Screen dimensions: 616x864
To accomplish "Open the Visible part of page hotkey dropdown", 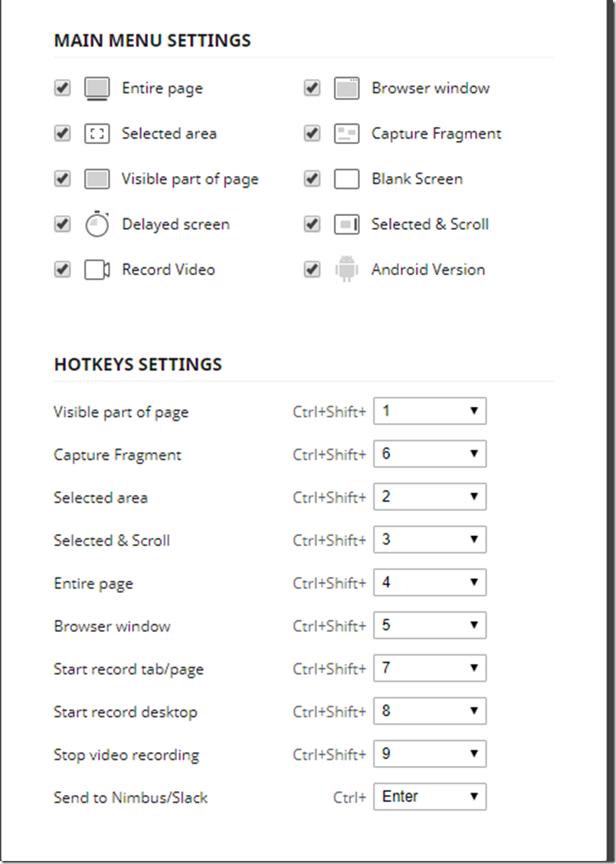I will (430, 411).
